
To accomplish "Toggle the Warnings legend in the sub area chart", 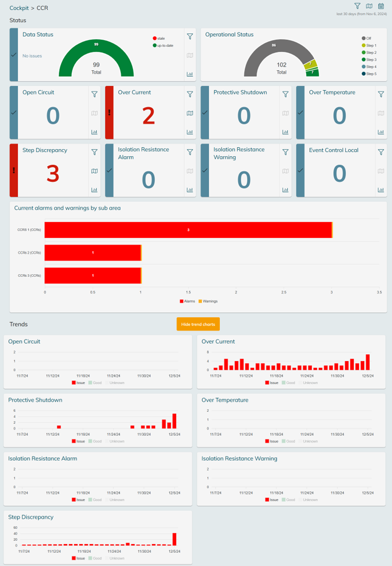I will pos(208,301).
